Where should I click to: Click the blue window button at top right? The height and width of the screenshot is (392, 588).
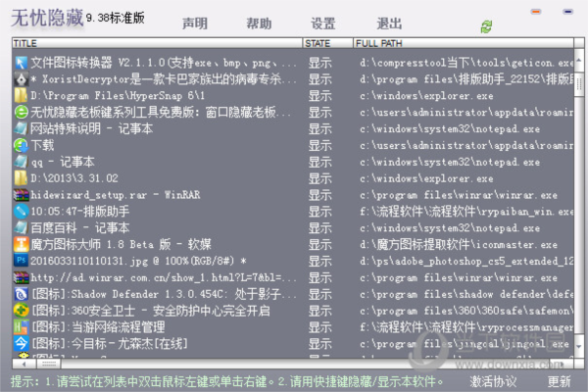pos(568,12)
